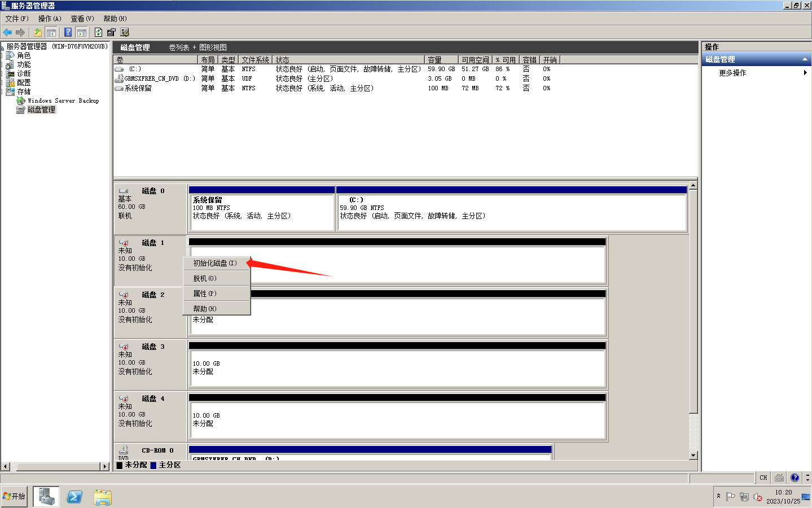
Task: Collapse the 磁盘管理 actions section
Action: pyautogui.click(x=805, y=59)
